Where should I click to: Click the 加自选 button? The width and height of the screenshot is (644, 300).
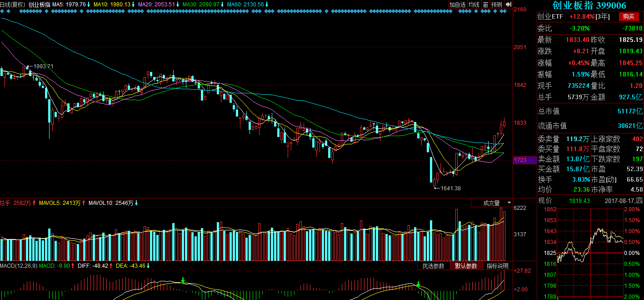point(458,5)
